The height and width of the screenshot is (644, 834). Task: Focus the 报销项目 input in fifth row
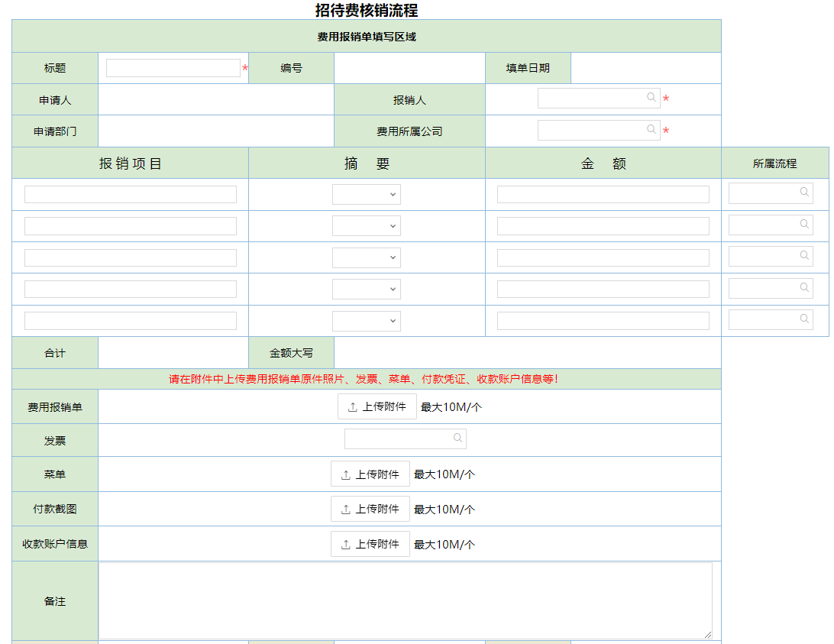(x=131, y=321)
